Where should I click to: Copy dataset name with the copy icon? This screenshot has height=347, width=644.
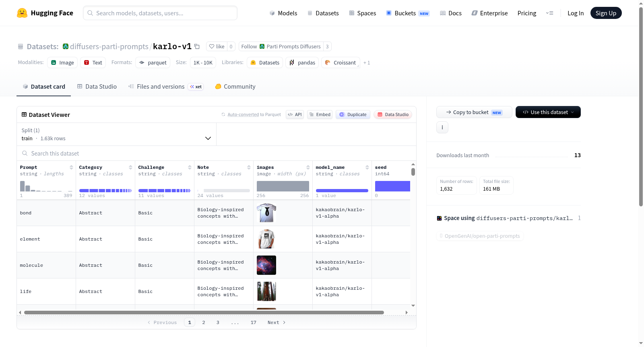point(197,46)
